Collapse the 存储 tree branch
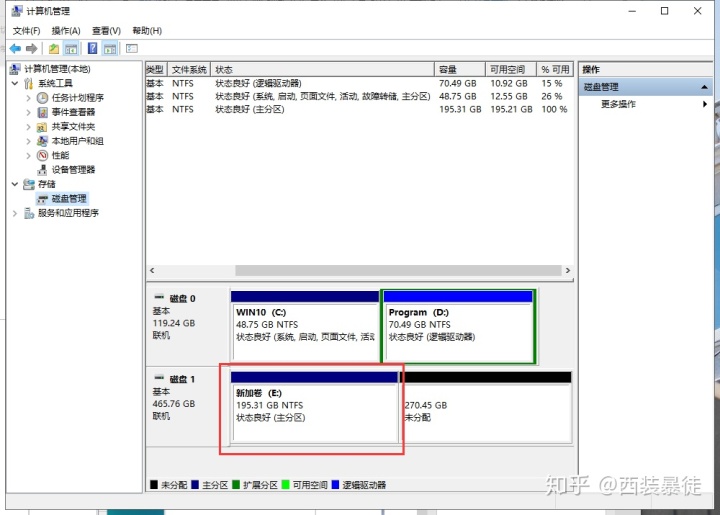 point(15,184)
